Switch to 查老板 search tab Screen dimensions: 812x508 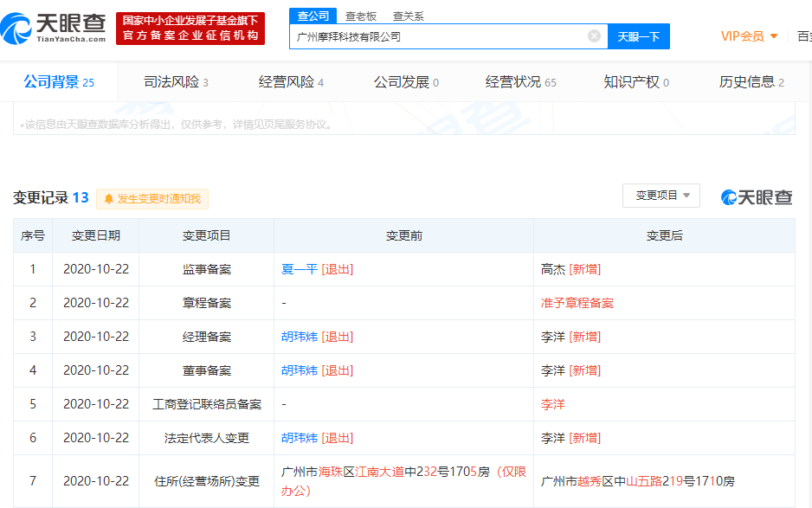tap(360, 16)
